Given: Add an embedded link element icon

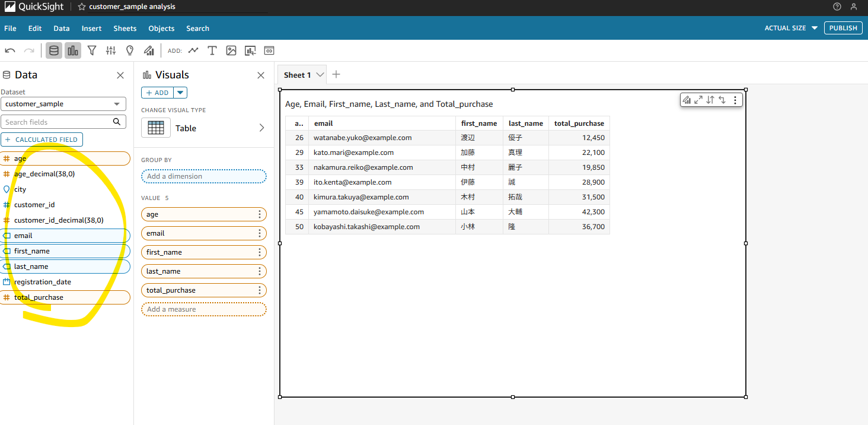Looking at the screenshot, I should tap(269, 50).
